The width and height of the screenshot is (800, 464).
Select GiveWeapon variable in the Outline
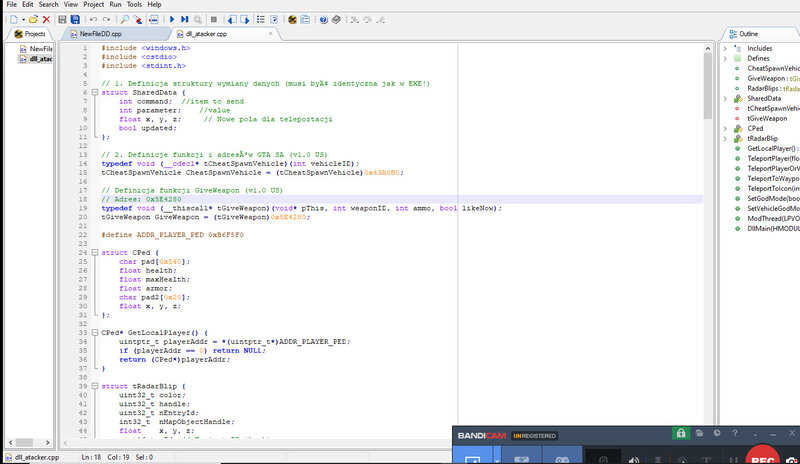pyautogui.click(x=766, y=79)
